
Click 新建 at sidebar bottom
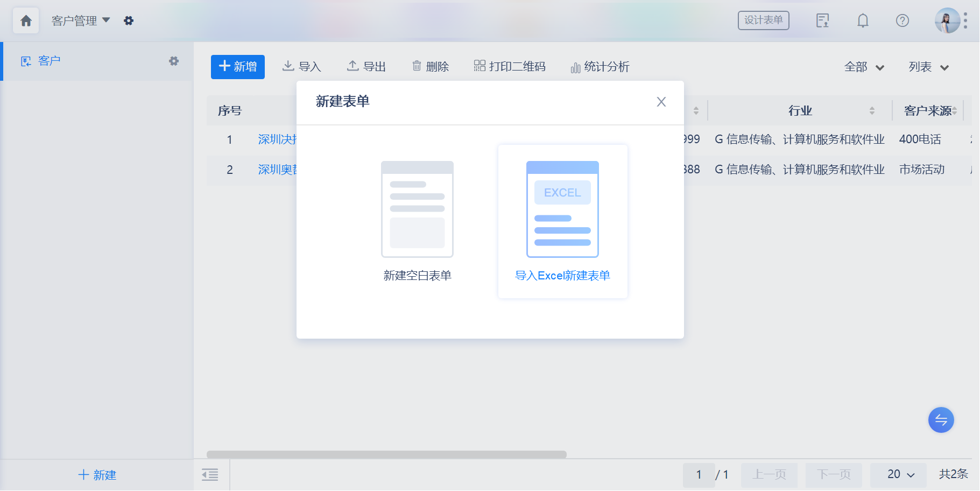(x=97, y=475)
